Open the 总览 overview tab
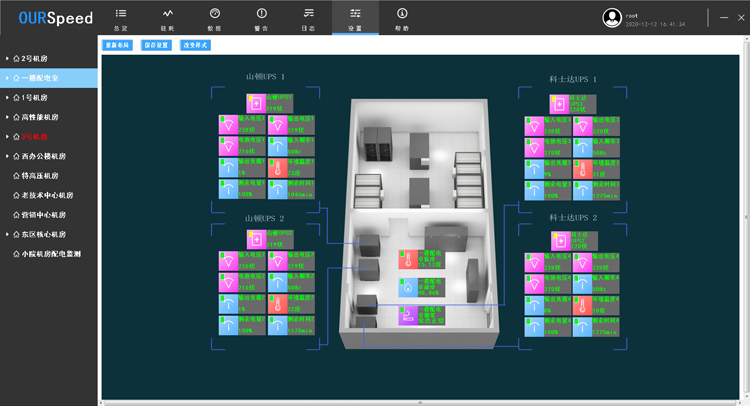Image resolution: width=750 pixels, height=406 pixels. click(x=121, y=18)
